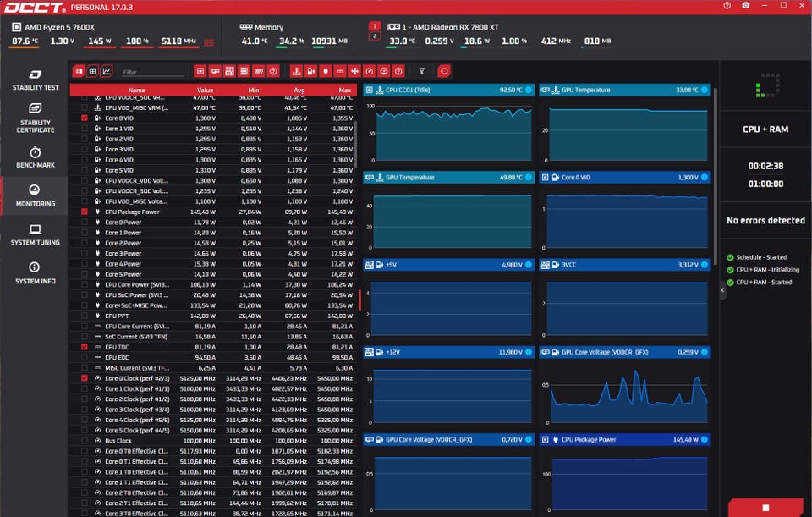Reset monitoring values with the refresh icon
Screen dimensions: 812x517
[444, 71]
